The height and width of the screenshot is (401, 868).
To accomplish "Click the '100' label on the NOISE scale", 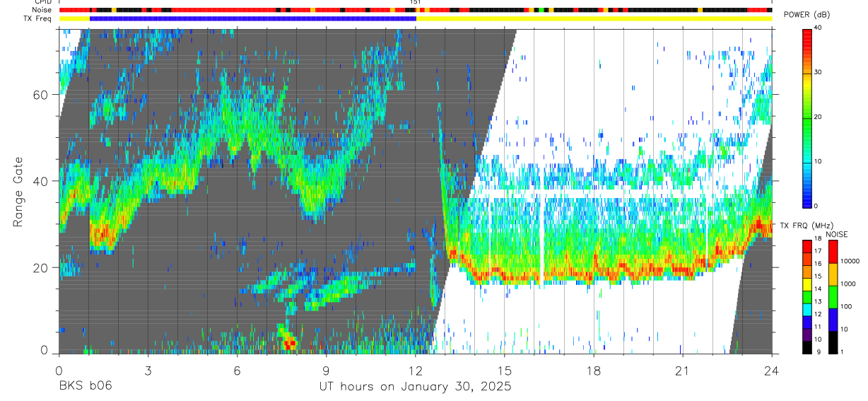I will click(x=848, y=306).
